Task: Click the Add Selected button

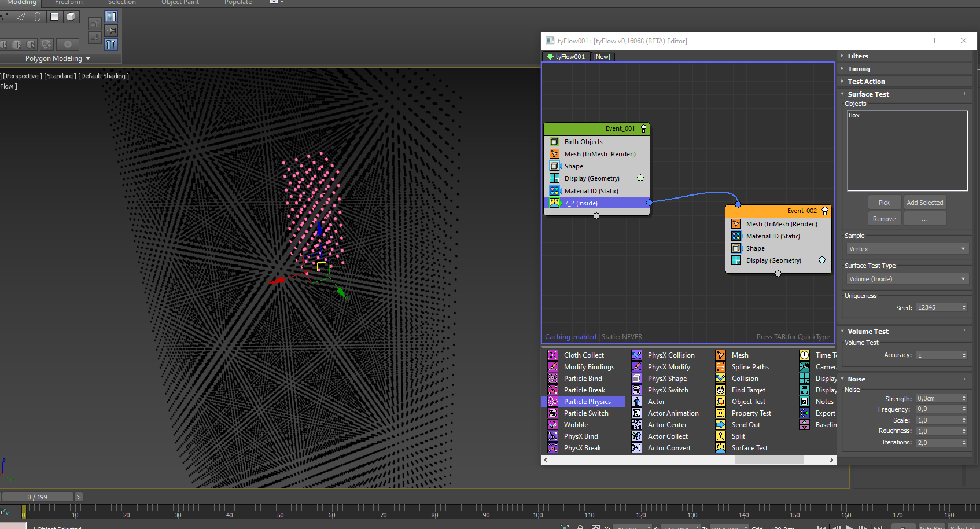Action: (924, 203)
